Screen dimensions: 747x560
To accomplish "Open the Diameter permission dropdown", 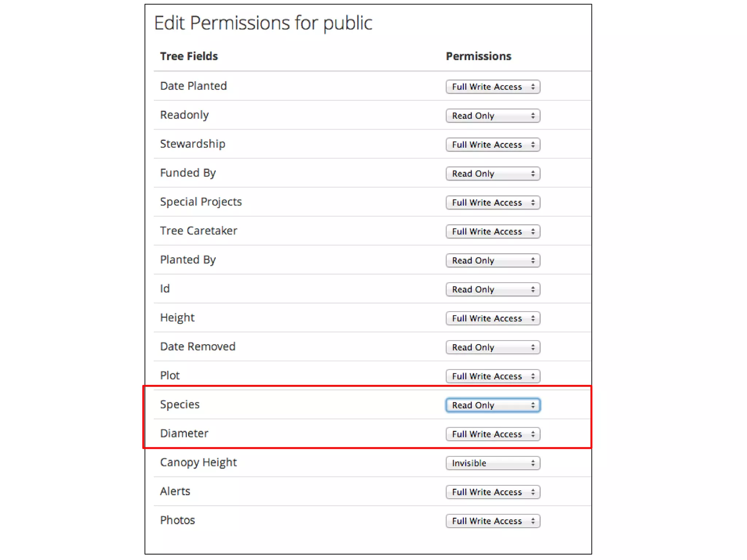I will pos(492,434).
